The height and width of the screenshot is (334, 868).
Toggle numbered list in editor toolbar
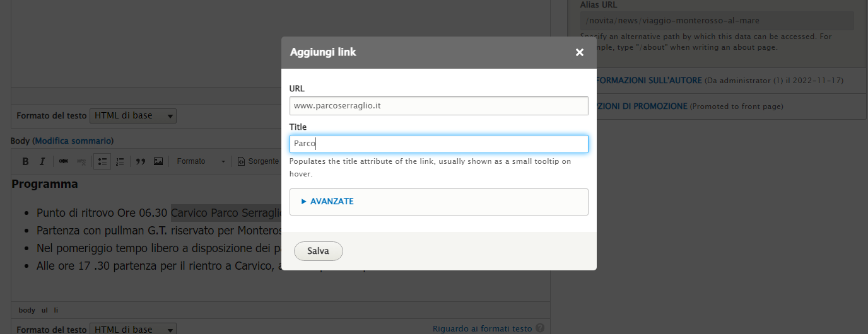(x=120, y=161)
